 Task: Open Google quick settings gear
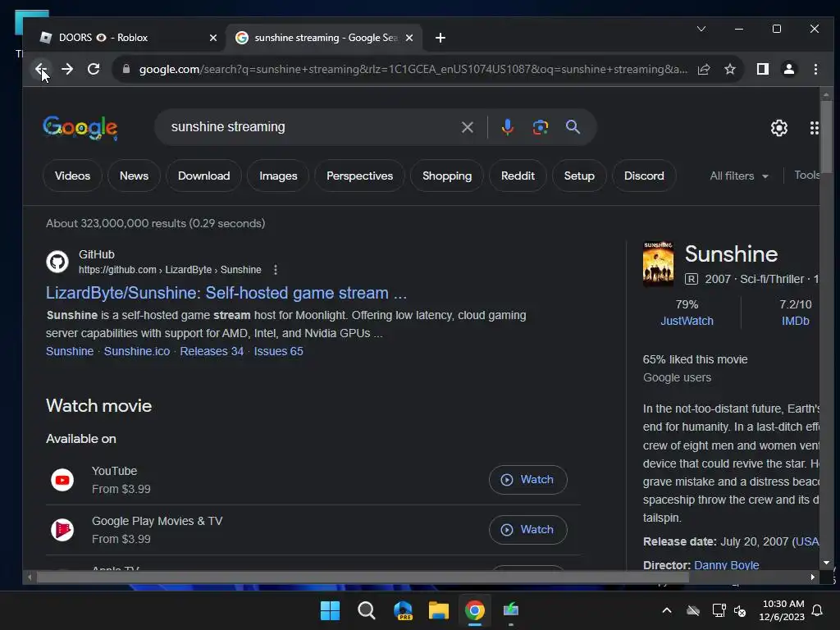tap(779, 127)
